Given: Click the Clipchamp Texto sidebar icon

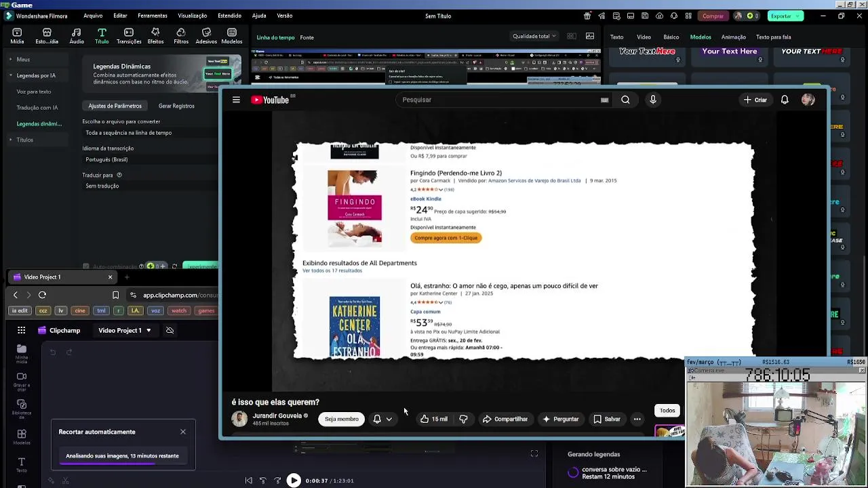Looking at the screenshot, I should [22, 462].
